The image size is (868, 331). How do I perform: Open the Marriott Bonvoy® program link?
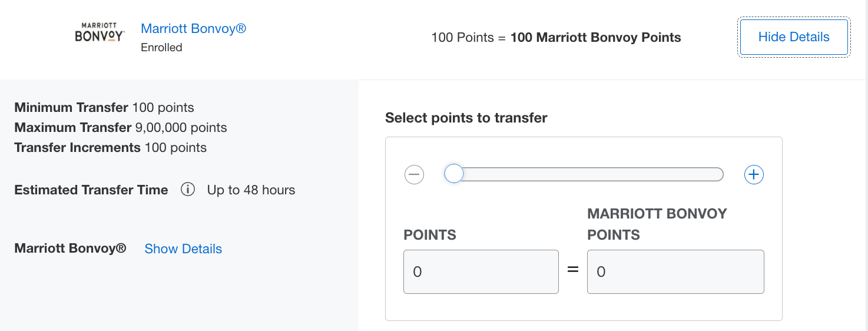coord(193,28)
